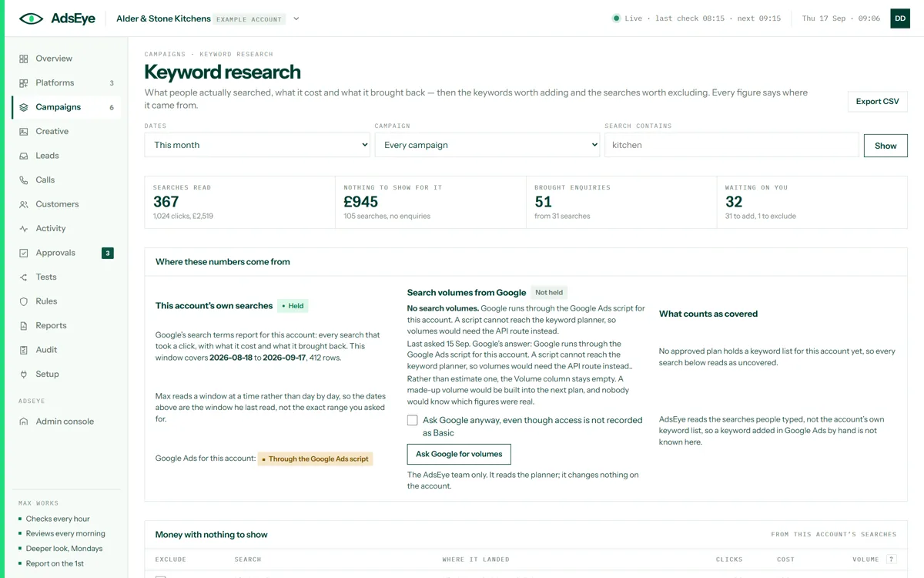Image resolution: width=924 pixels, height=578 pixels.
Task: Click the Setup plug icon
Action: pos(24,375)
